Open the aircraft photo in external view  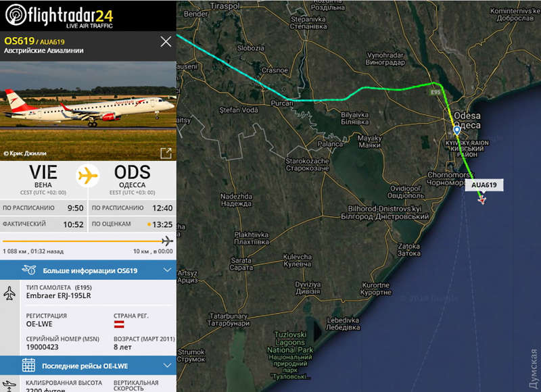click(166, 153)
